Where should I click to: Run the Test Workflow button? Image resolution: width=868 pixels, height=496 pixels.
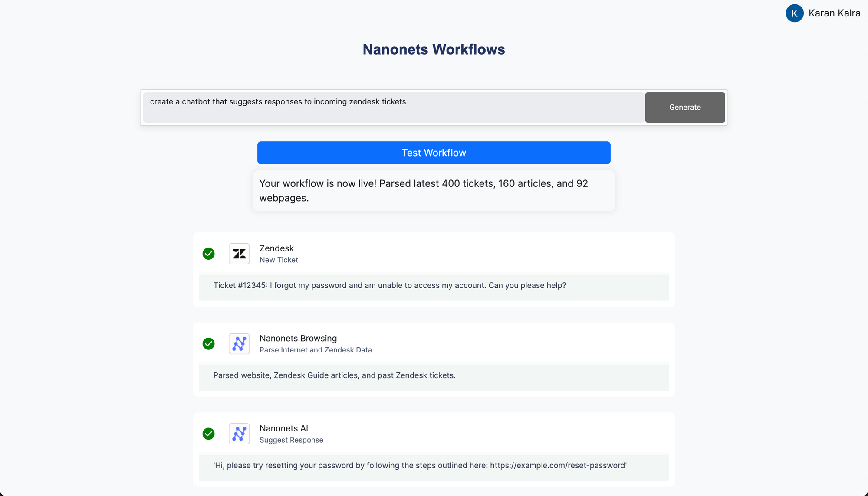coord(434,153)
